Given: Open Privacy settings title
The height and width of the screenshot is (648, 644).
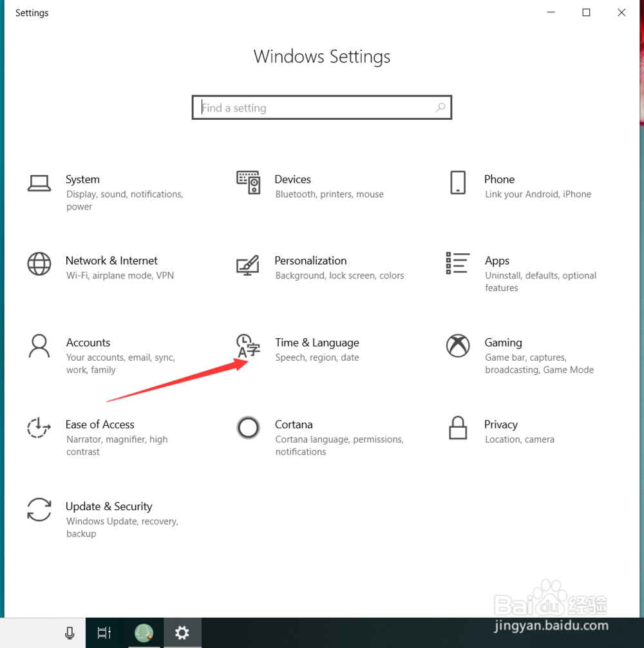Looking at the screenshot, I should click(500, 424).
